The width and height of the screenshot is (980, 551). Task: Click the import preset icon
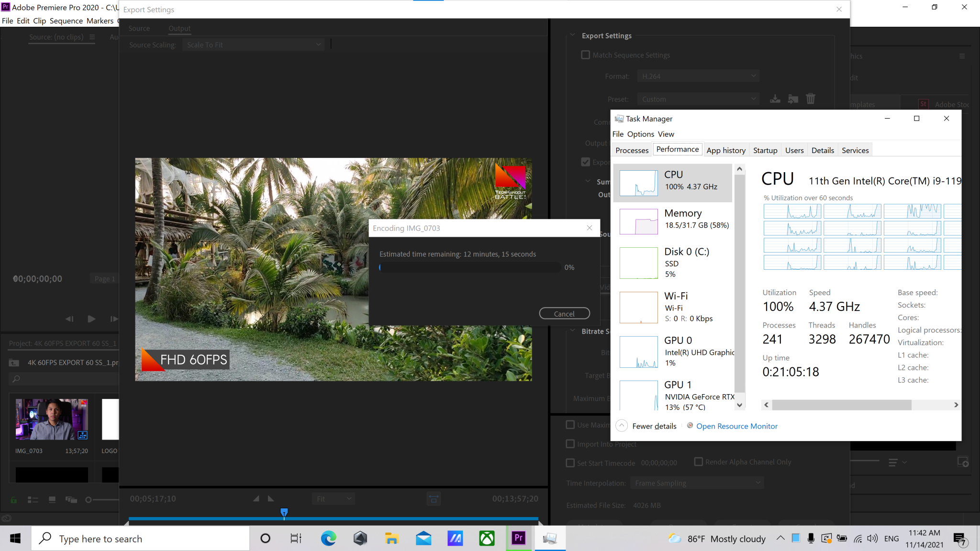[x=793, y=99]
